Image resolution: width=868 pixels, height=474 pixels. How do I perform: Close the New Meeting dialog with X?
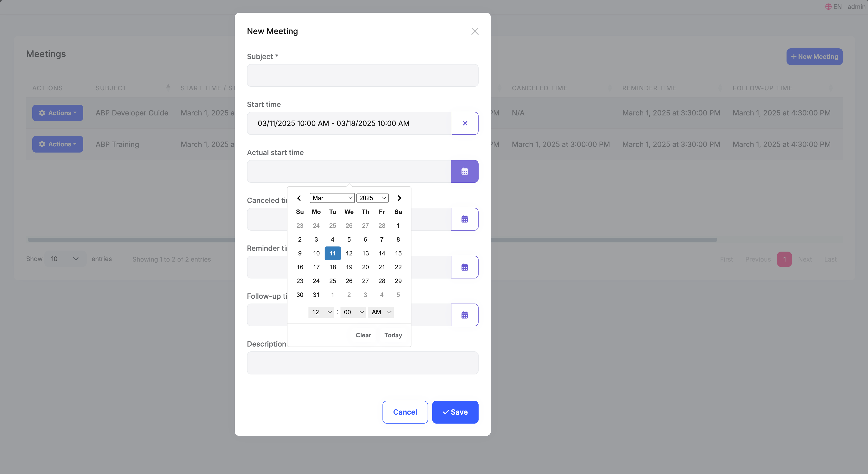[474, 31]
